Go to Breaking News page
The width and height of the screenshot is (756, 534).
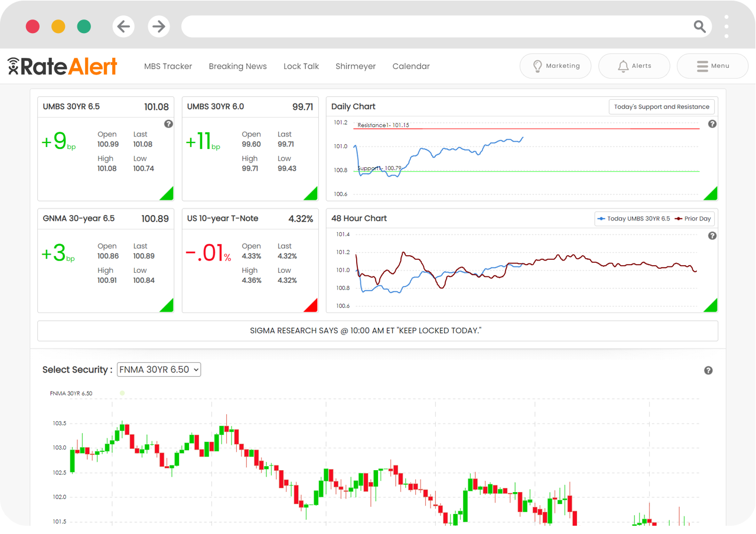point(237,66)
